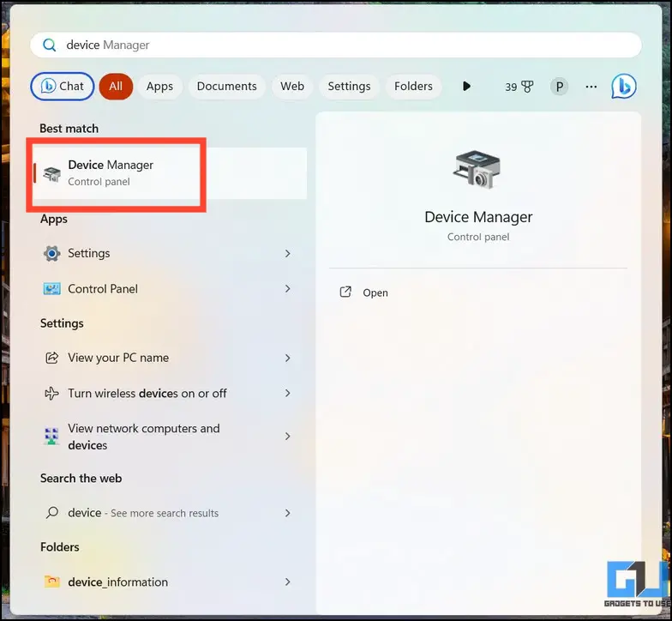Open the three-dot options menu

pyautogui.click(x=591, y=87)
